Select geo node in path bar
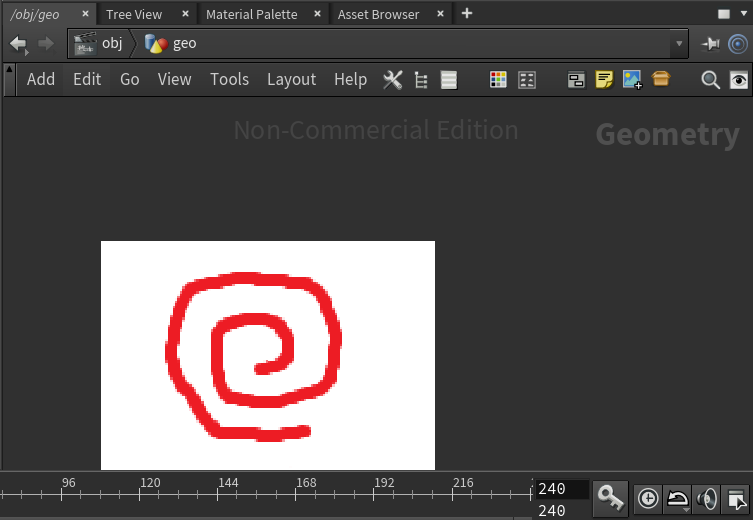The height and width of the screenshot is (520, 753). tap(171, 44)
